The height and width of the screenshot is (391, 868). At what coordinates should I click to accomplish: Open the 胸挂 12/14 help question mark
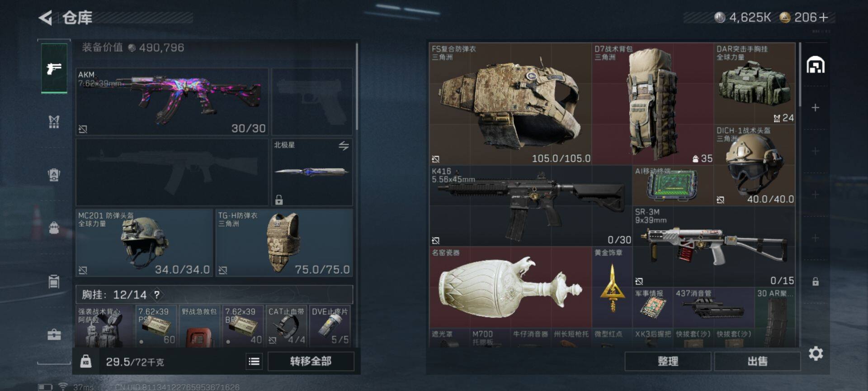coord(156,295)
